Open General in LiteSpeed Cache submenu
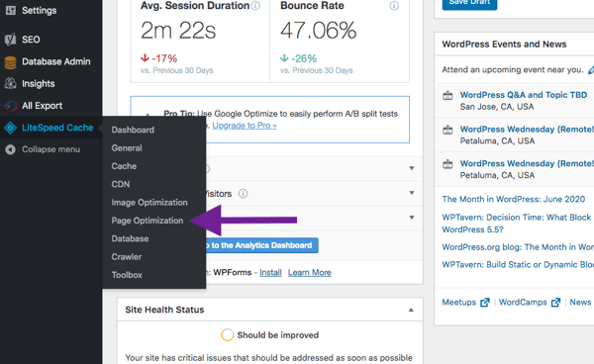The image size is (594, 364). click(127, 148)
